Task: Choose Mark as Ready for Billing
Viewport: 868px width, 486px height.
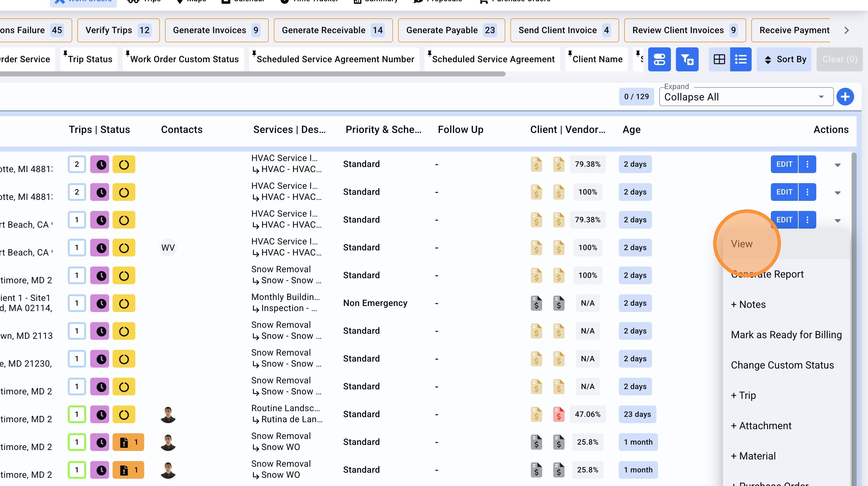Action: coord(786,334)
